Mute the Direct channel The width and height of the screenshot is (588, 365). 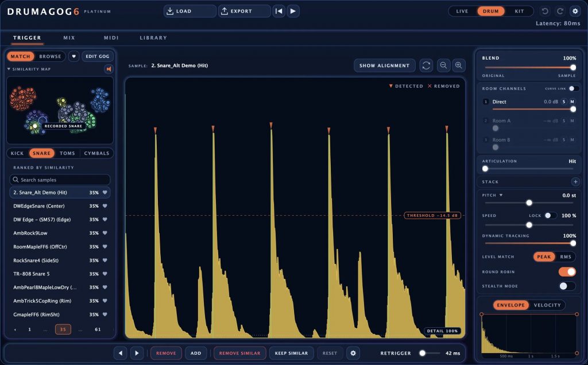(572, 102)
